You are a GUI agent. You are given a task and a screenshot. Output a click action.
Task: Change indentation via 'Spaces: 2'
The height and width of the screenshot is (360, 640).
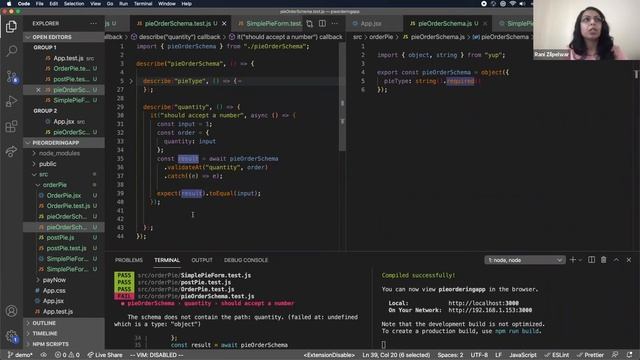click(450, 355)
